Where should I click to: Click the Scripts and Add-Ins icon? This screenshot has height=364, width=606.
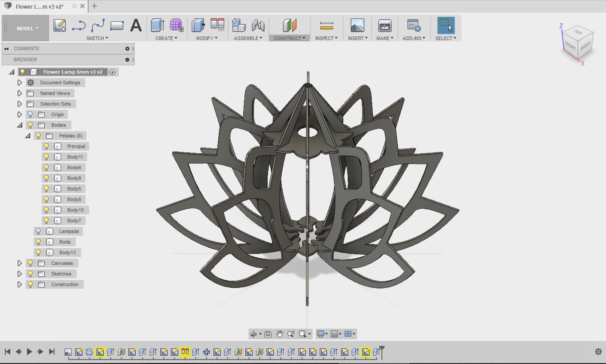click(414, 25)
